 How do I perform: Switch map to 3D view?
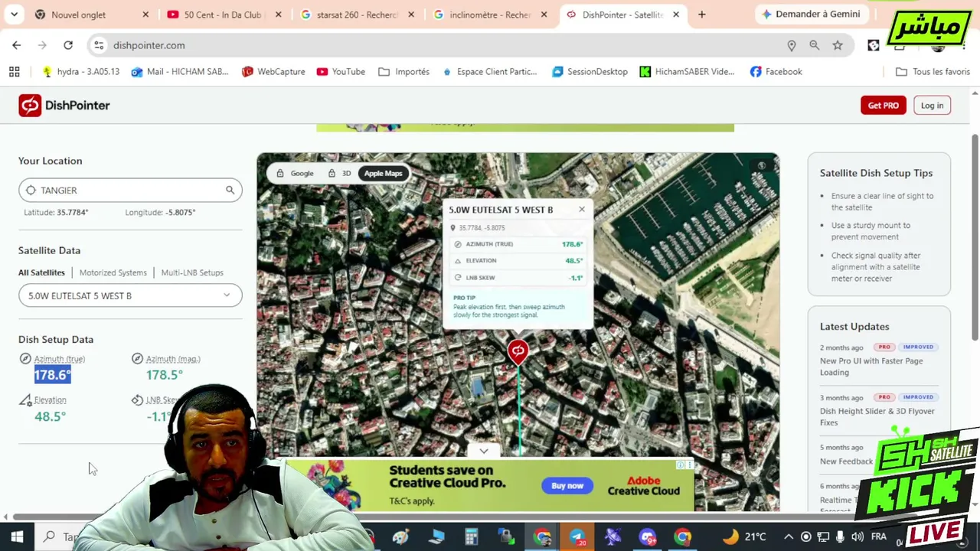click(339, 173)
